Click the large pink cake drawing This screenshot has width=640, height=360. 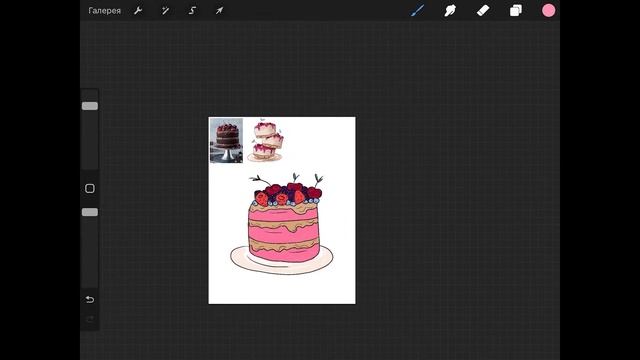pos(282,224)
